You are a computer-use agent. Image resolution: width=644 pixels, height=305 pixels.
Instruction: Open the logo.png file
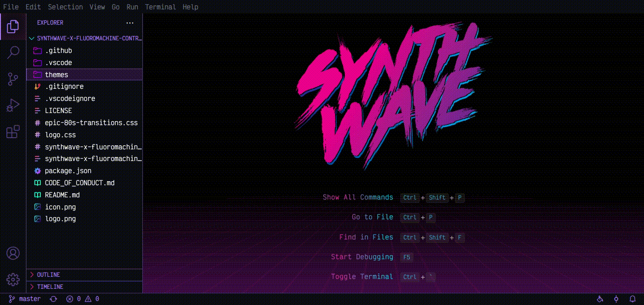(85, 219)
